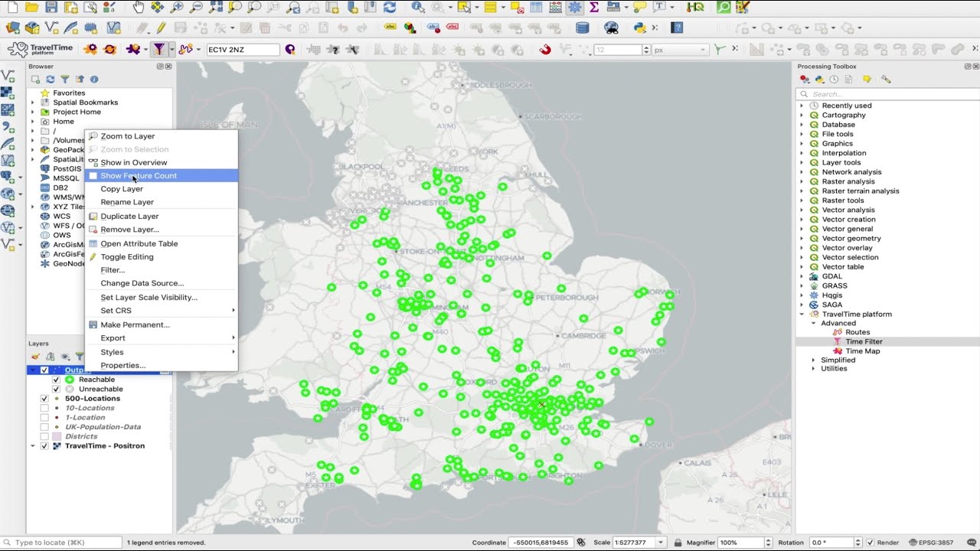Run TravelTime geocoding search icon
This screenshot has height=551, width=980.
coord(290,49)
